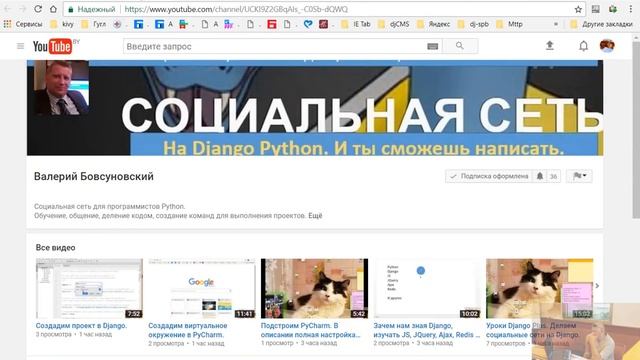Image resolution: width=640 pixels, height=360 pixels.
Task: Reload the page with the browser refresh icon
Action: tap(38, 9)
